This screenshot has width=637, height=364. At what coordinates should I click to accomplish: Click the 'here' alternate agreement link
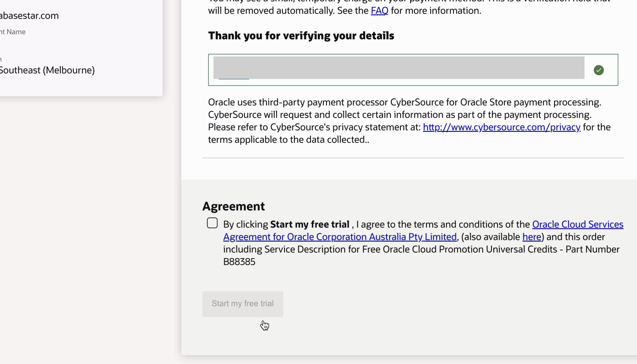click(x=532, y=237)
